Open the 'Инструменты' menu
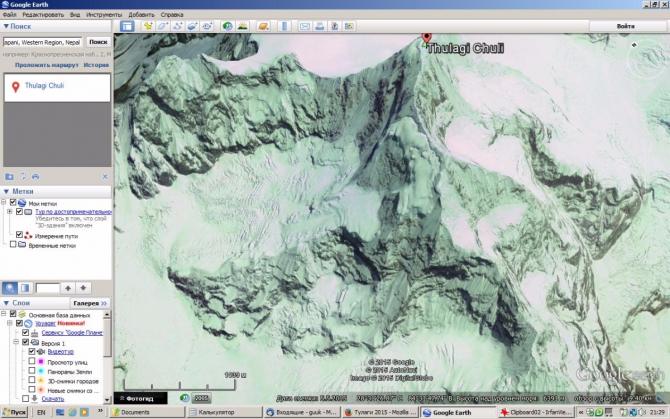 pos(104,16)
